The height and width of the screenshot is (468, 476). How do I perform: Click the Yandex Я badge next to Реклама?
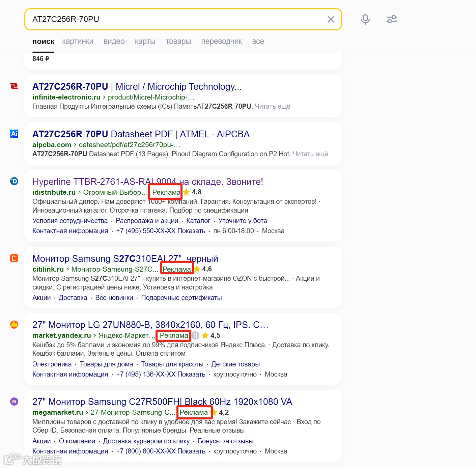[x=195, y=335]
